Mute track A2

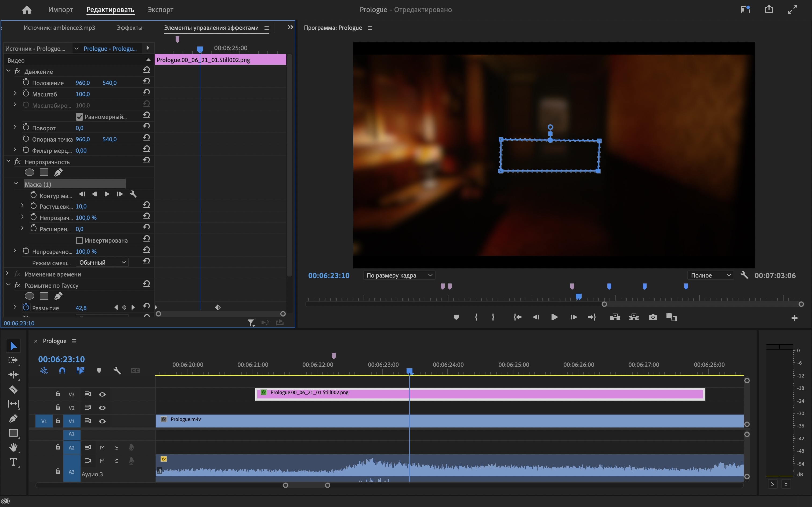click(102, 448)
